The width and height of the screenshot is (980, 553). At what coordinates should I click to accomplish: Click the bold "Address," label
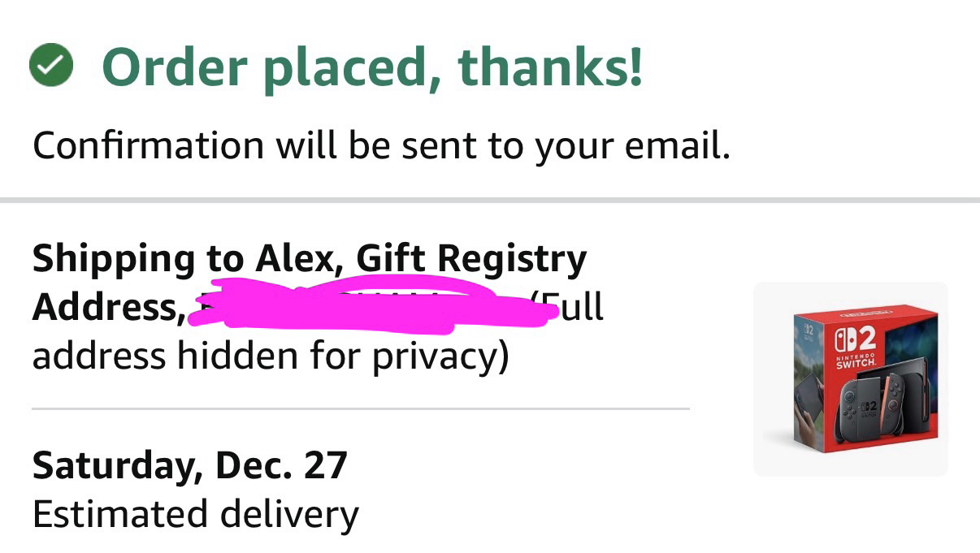coord(108,308)
